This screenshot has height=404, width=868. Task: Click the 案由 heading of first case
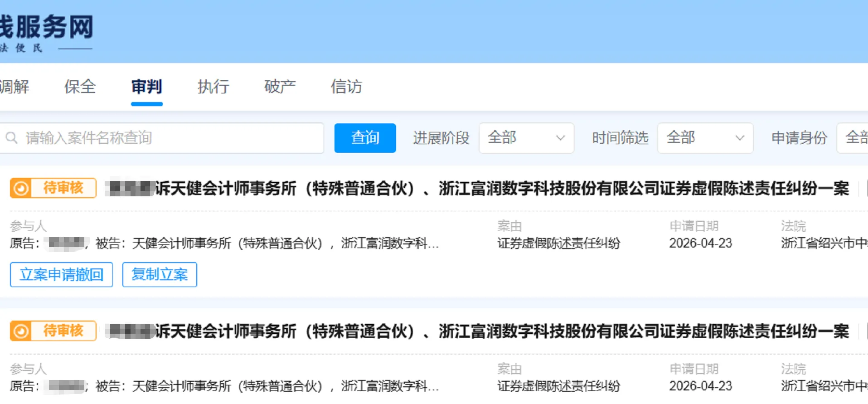pyautogui.click(x=509, y=226)
